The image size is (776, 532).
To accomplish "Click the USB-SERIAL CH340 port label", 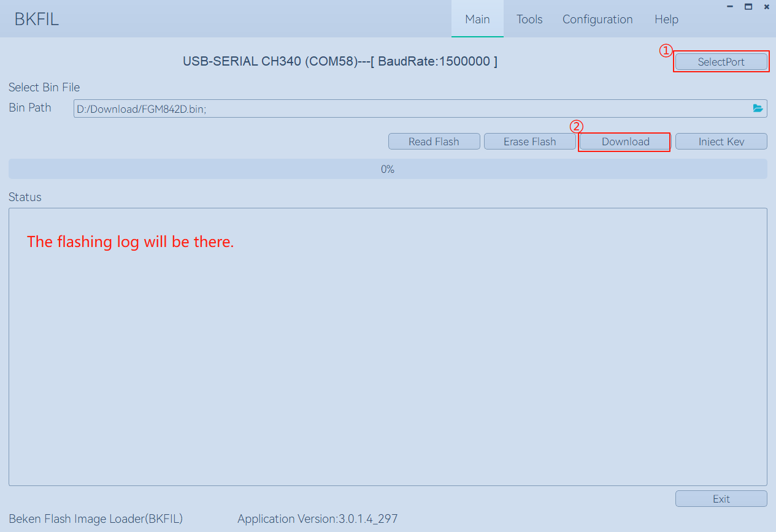I will (340, 62).
